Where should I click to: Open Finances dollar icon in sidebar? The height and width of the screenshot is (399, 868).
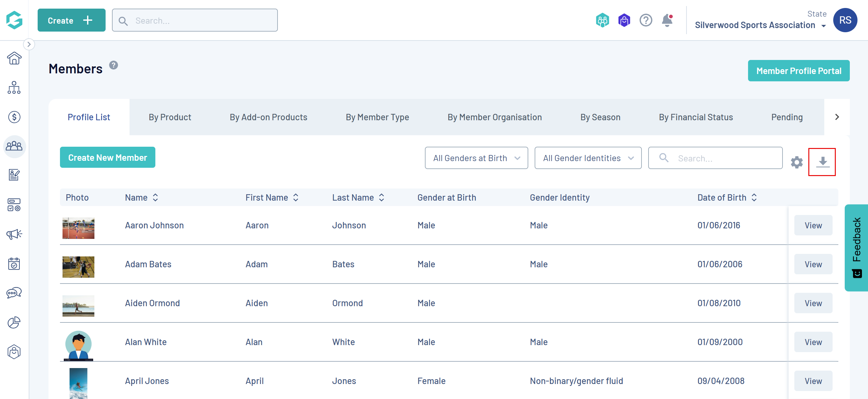click(14, 117)
